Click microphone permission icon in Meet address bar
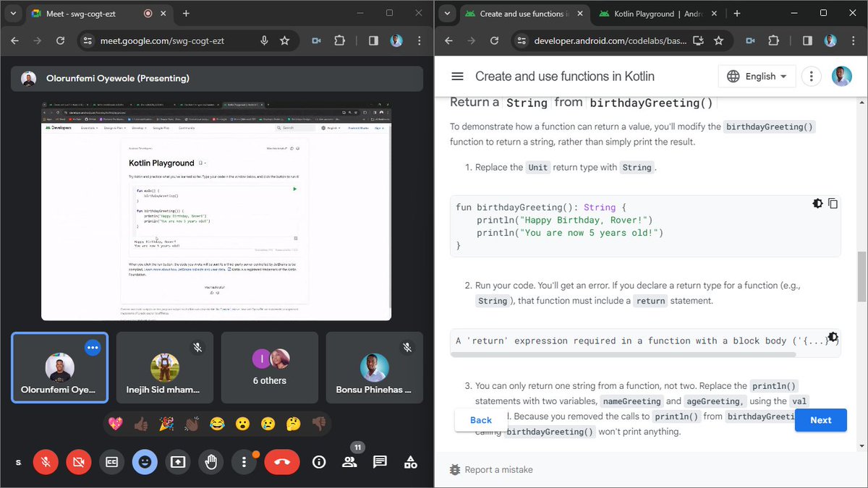This screenshot has width=868, height=488. [265, 40]
